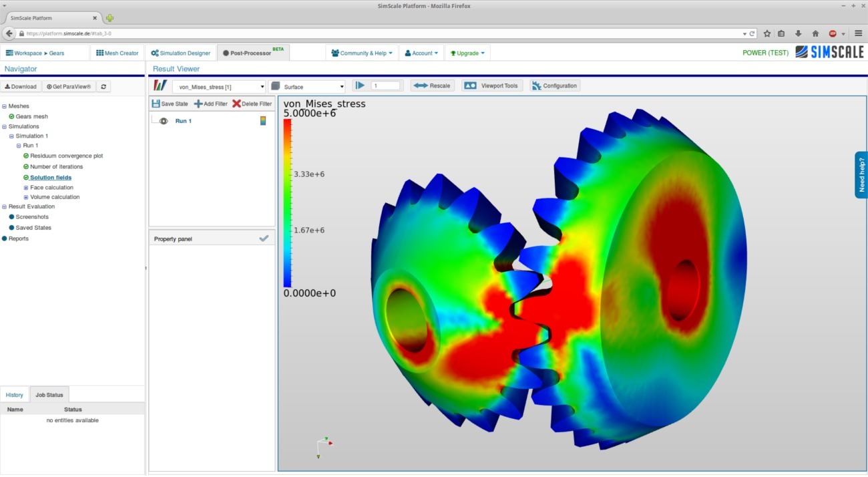Image resolution: width=868 pixels, height=477 pixels.
Task: Click the checkmark on the Property panel header
Action: [x=264, y=237]
